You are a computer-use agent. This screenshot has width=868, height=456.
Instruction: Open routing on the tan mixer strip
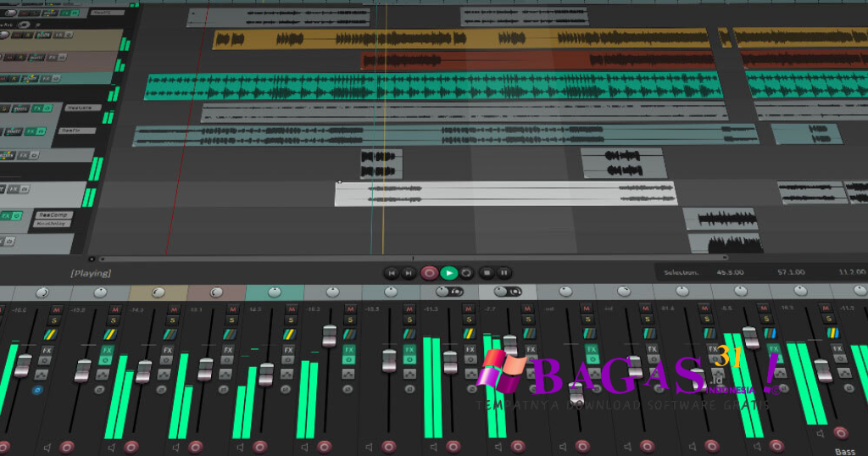click(170, 334)
